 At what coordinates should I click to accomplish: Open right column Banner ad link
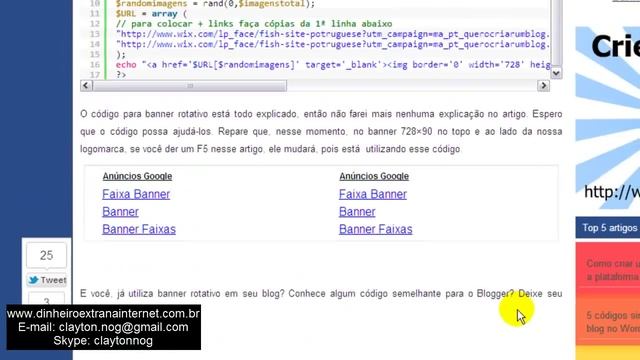coord(357,212)
